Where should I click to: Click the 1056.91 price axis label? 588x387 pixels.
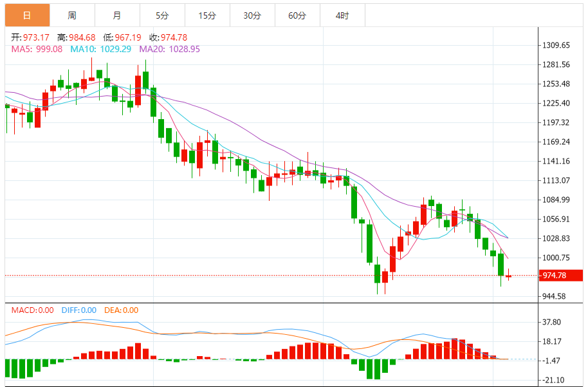pyautogui.click(x=556, y=219)
